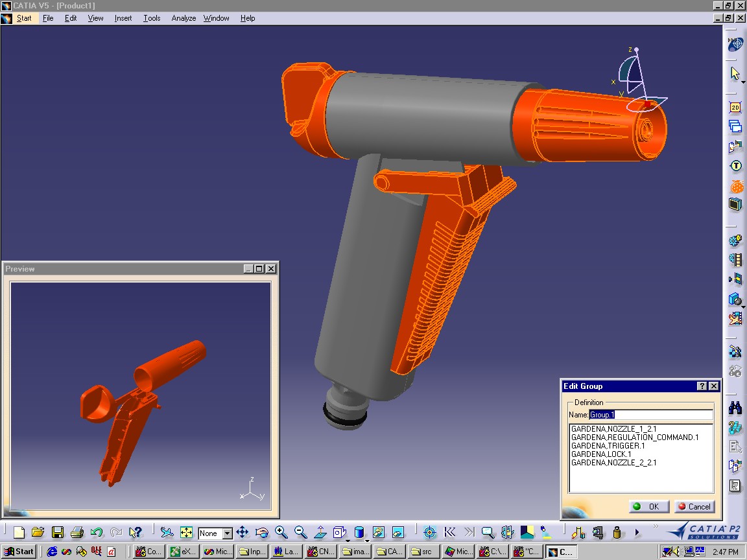747x560 pixels.
Task: Click the depth effect icon in bottom toolbar
Action: point(527,532)
